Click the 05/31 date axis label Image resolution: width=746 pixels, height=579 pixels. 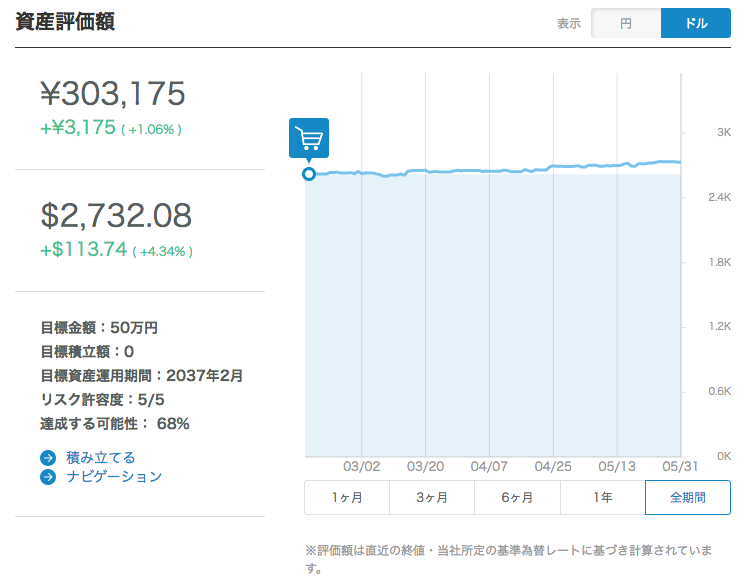point(680,466)
